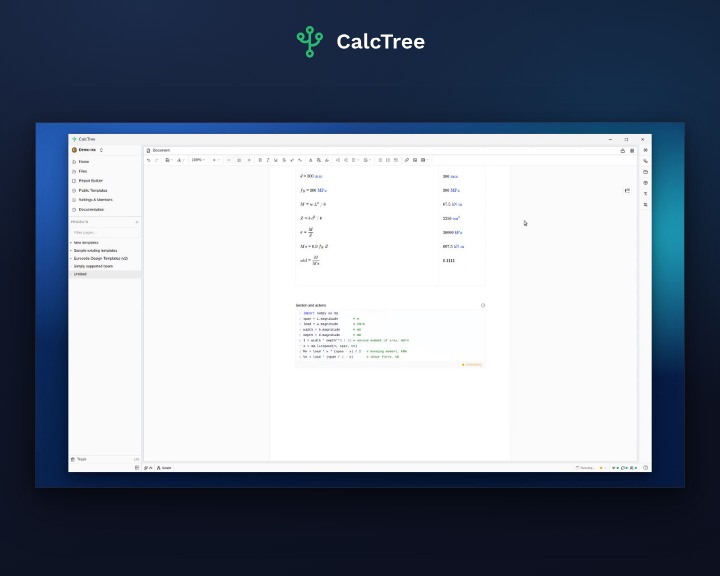Image resolution: width=720 pixels, height=576 pixels.
Task: Click the fy = 200 MPa equation
Action: pyautogui.click(x=314, y=190)
